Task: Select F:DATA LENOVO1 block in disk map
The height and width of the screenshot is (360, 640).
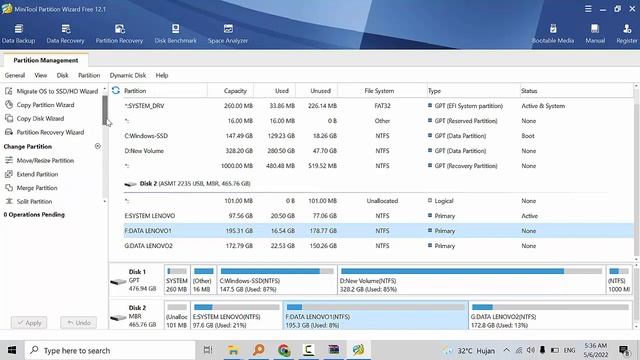Action: 375,316
